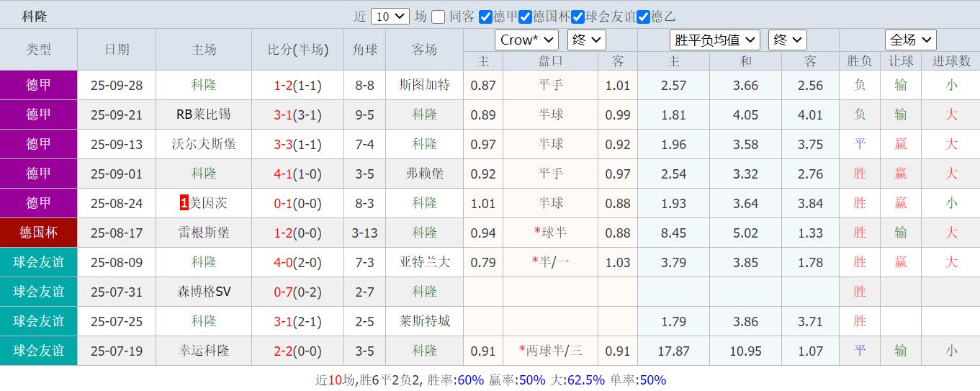The height and width of the screenshot is (391, 980).
Task: Open the 胜平负均值 odds type dropdown
Action: pos(714,40)
